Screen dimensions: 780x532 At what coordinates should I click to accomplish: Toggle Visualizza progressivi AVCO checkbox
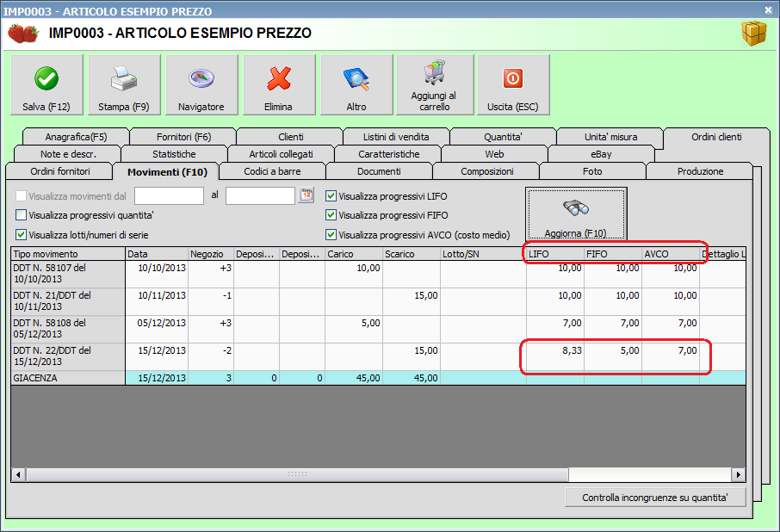coord(331,234)
